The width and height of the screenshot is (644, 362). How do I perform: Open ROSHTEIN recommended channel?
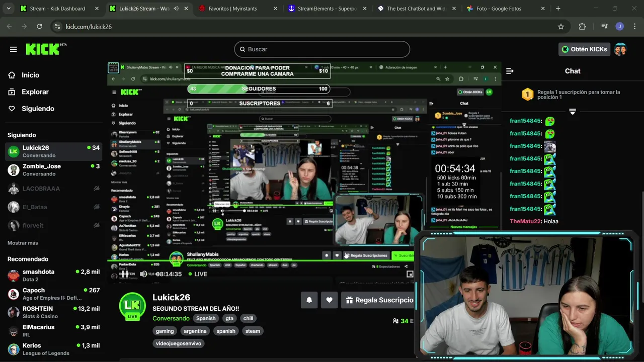[53, 312]
